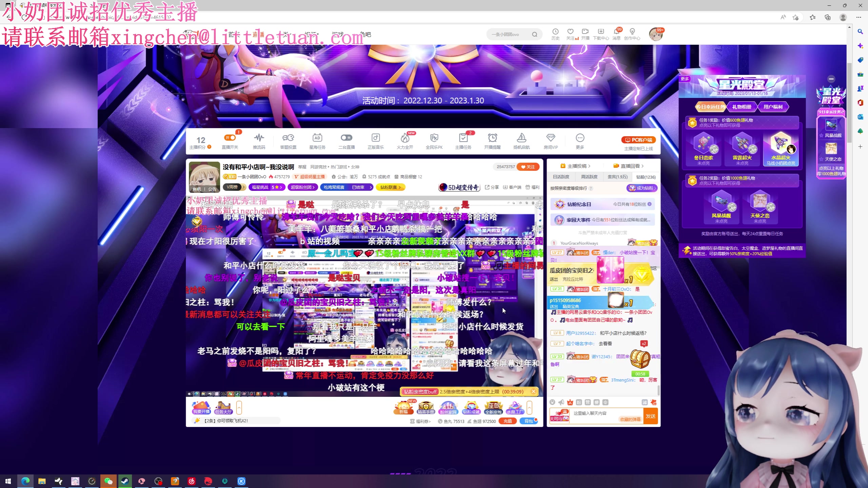Click the 充值 recharge button
868x488 pixels.
[x=508, y=421]
